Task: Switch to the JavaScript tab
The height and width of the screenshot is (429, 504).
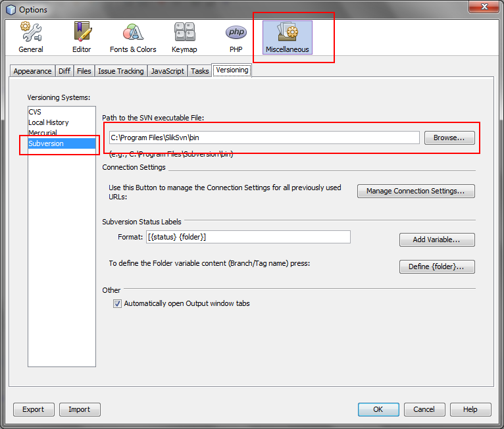Action: click(x=167, y=71)
